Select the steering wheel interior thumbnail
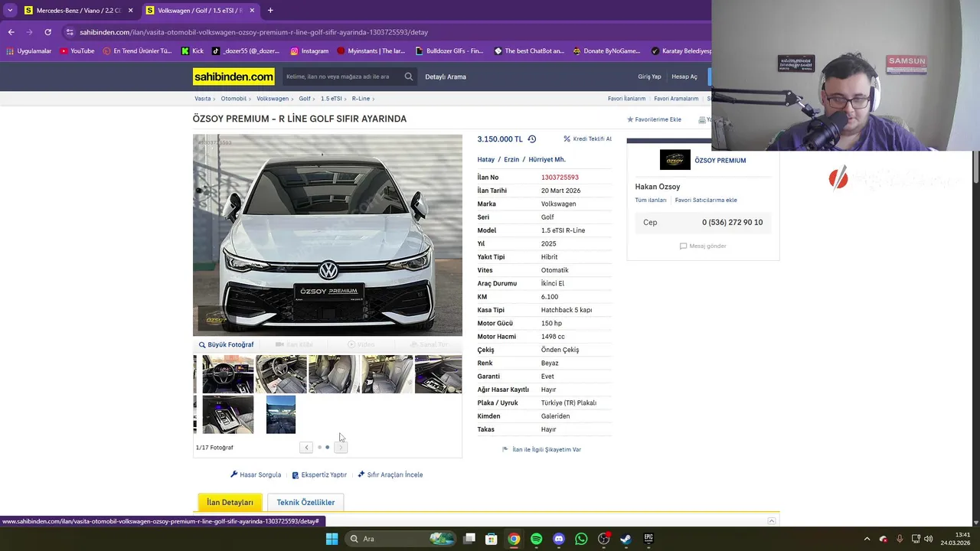 tap(227, 374)
